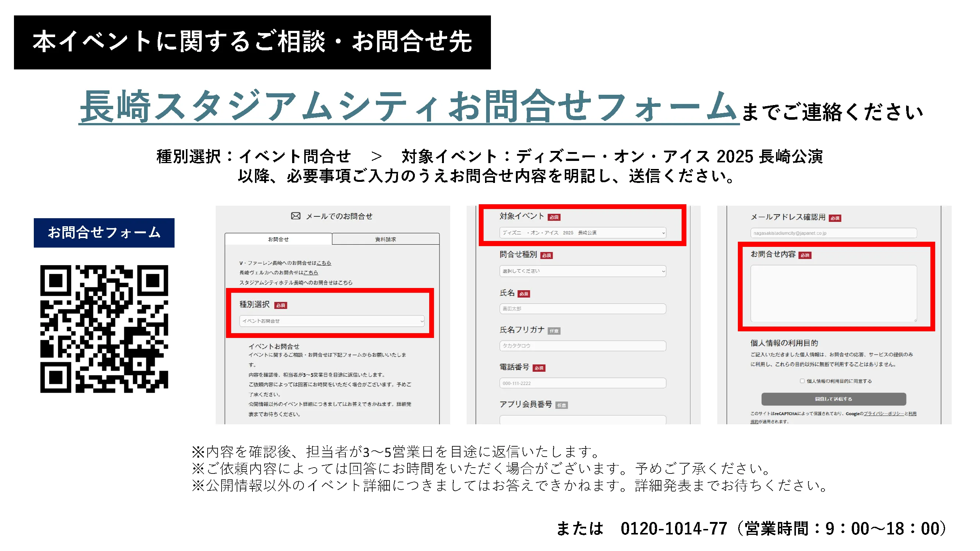Open the 問合せ種別 dropdown
This screenshot has height=551, width=980.
click(x=582, y=271)
